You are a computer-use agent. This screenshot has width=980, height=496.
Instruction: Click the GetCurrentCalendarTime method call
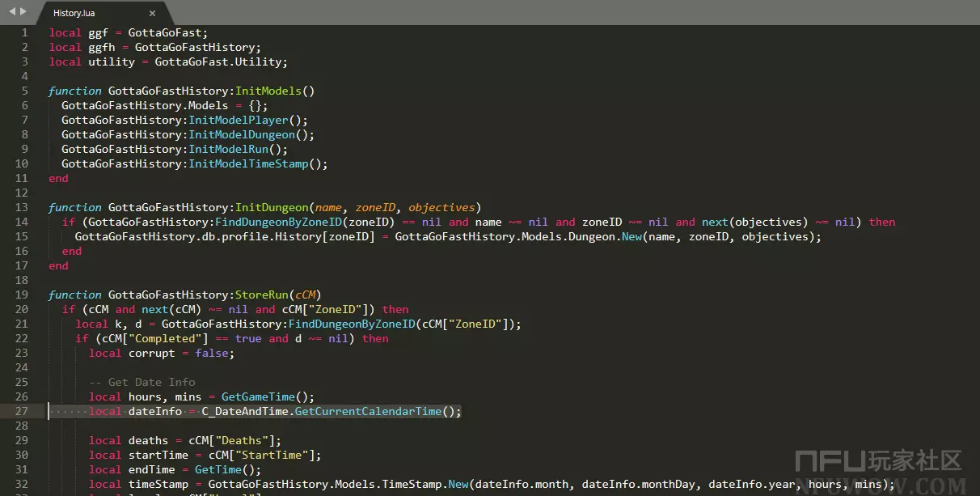pyautogui.click(x=367, y=411)
